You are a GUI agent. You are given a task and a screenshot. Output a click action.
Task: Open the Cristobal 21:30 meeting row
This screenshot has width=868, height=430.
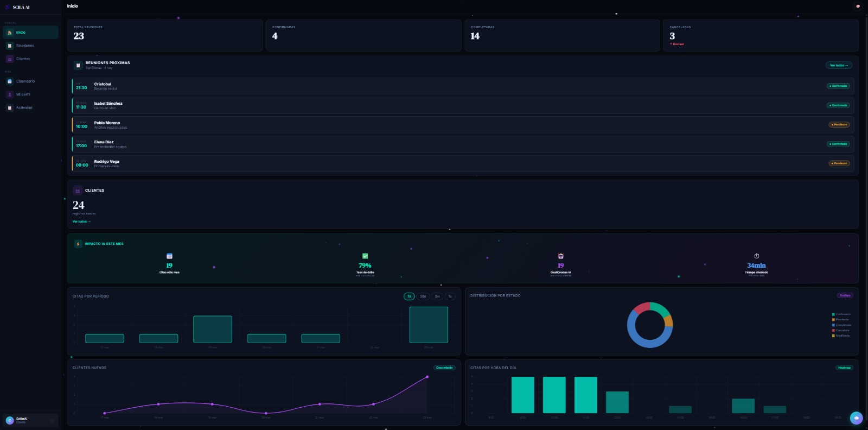(463, 86)
